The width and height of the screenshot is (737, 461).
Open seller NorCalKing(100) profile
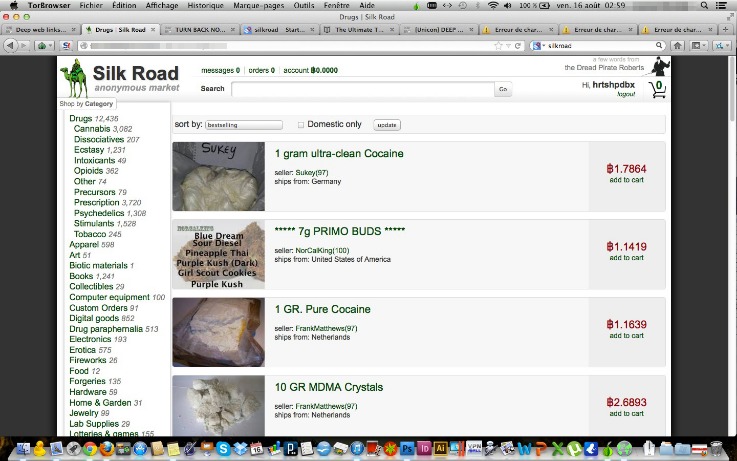322,250
